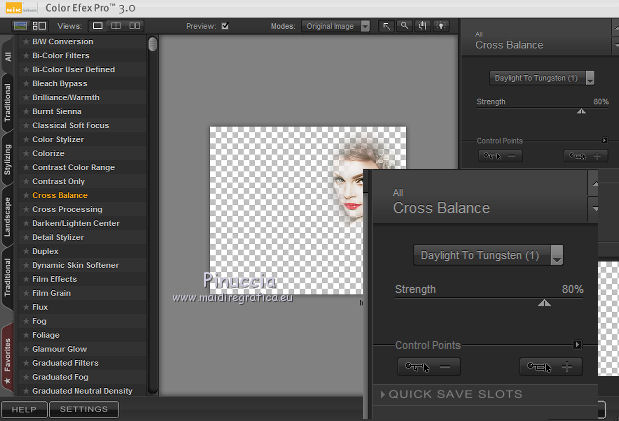This screenshot has height=421, width=619.
Task: Open the Stylizing category tab
Action: (8, 160)
